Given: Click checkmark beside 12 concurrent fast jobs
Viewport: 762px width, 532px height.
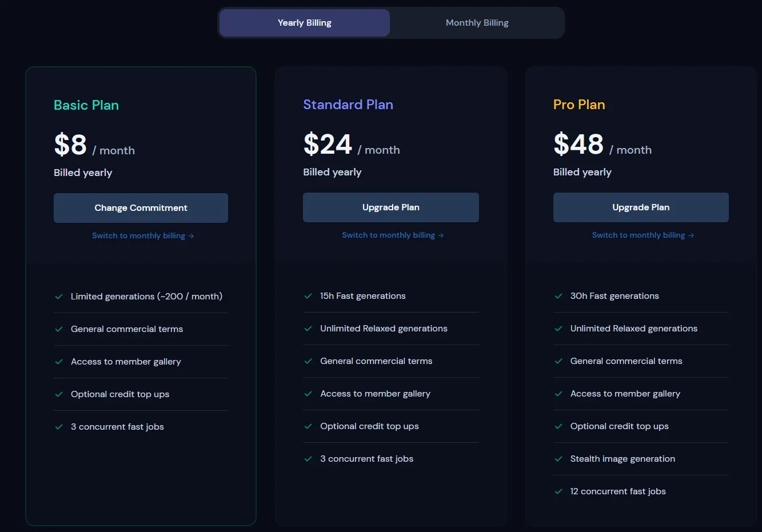Looking at the screenshot, I should [x=558, y=491].
